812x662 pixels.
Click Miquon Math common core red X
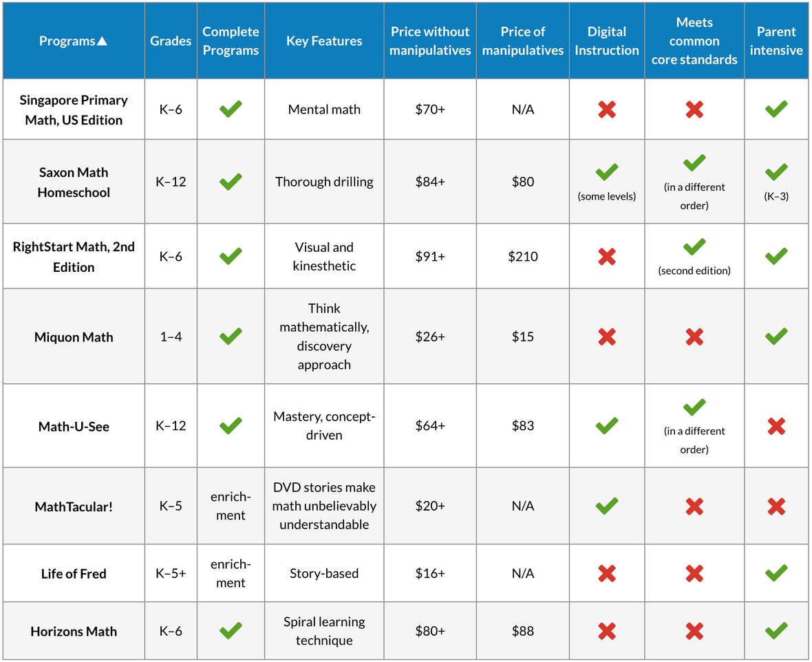point(694,337)
